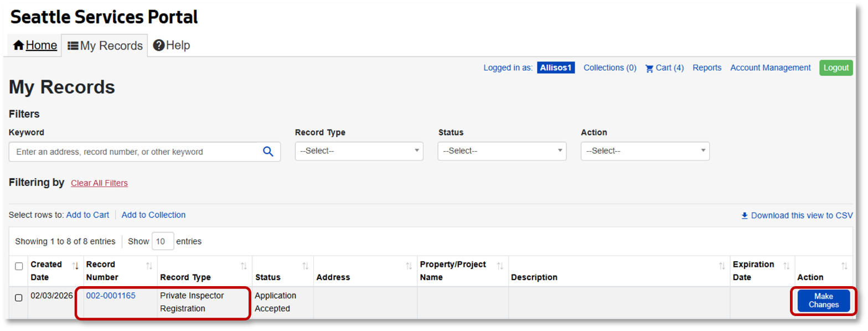
Task: Open the Home tab
Action: [x=35, y=45]
